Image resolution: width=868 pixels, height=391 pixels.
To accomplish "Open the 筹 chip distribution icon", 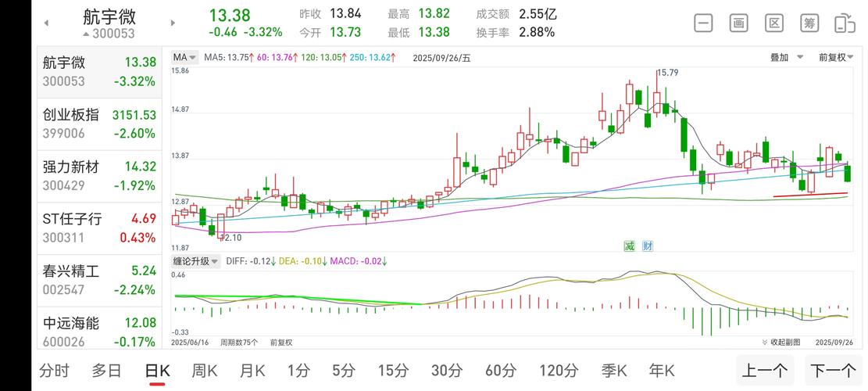I will click(x=809, y=23).
